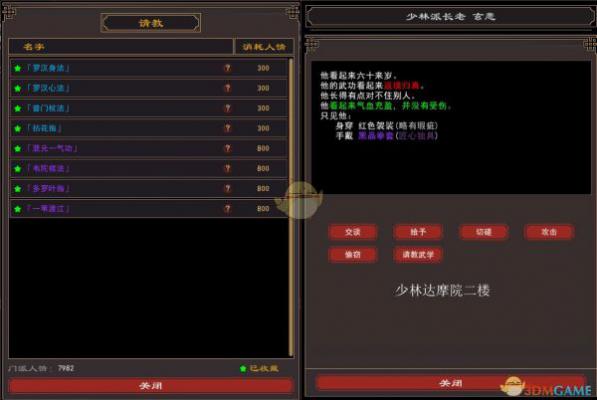Select the 罗汉心法 skill row
This screenshot has width=597, height=400.
tap(149, 88)
